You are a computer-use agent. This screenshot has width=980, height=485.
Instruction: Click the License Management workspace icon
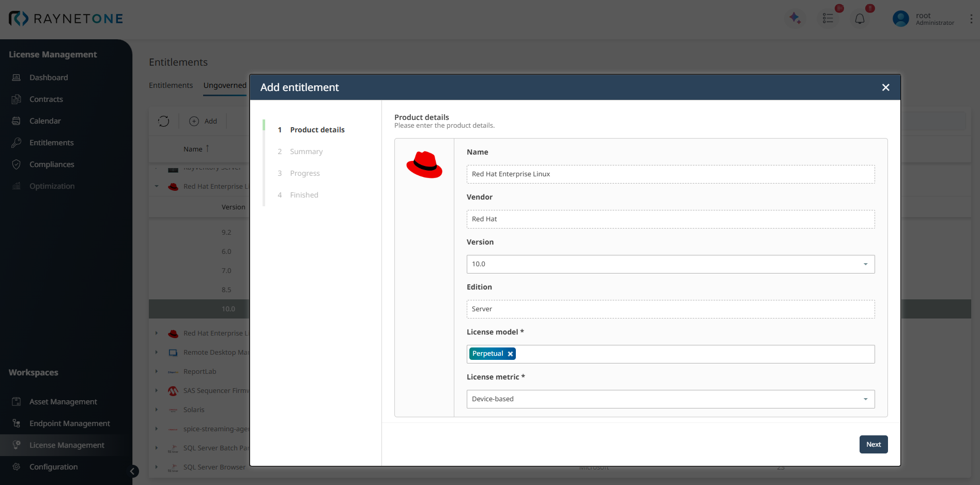(x=17, y=445)
